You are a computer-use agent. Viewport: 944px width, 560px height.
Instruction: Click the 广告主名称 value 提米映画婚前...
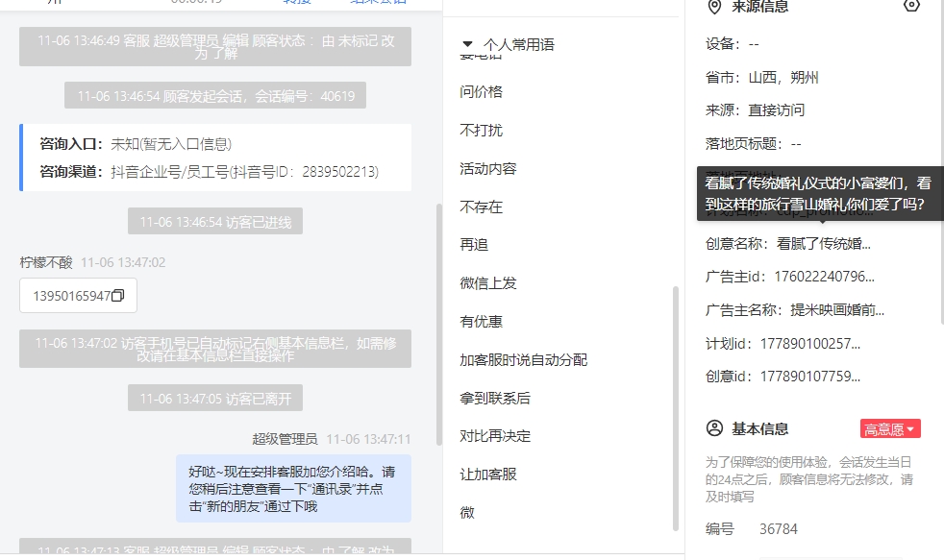[837, 310]
